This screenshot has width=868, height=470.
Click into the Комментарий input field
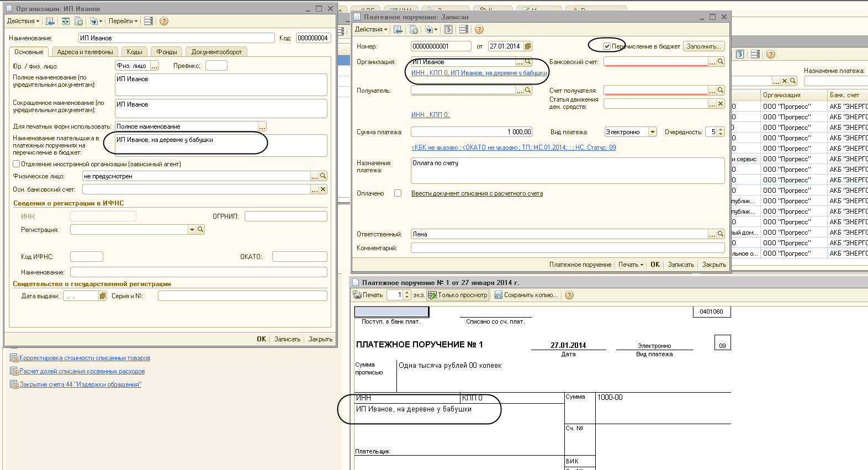tap(567, 248)
